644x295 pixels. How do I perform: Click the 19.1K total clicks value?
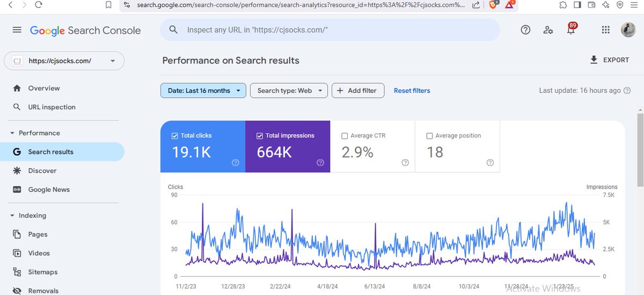coord(191,152)
